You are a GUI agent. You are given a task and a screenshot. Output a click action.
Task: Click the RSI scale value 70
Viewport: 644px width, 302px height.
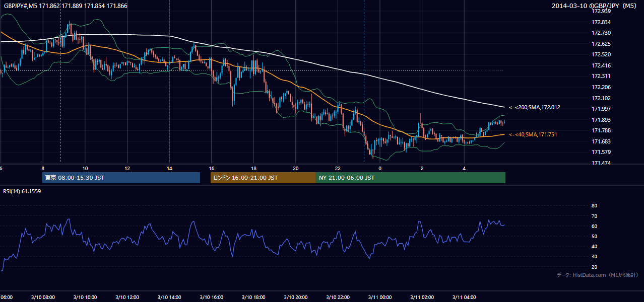594,216
